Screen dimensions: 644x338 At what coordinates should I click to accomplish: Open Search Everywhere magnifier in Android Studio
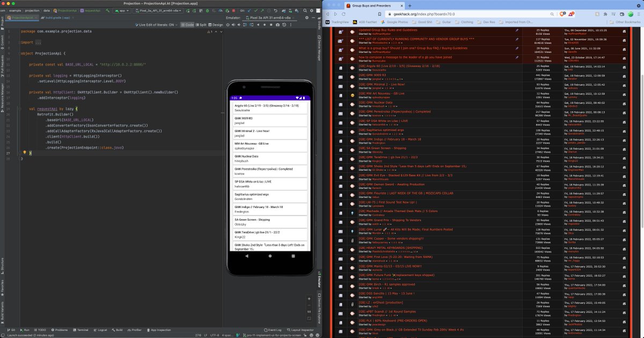pos(305,11)
